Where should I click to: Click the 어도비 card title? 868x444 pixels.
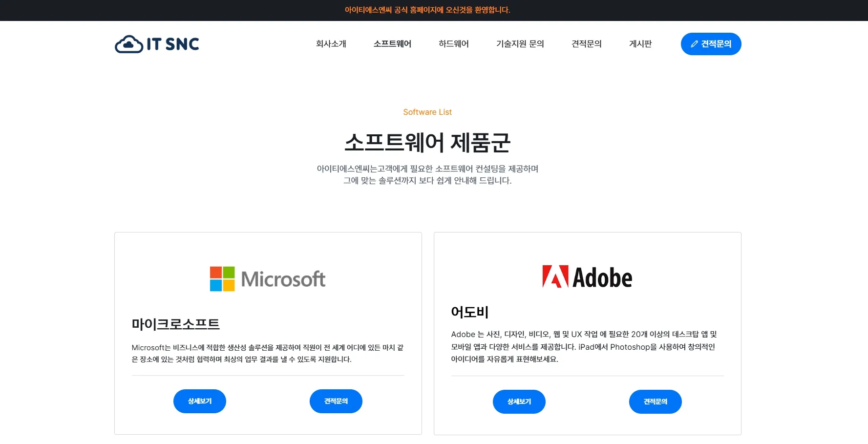coord(470,312)
